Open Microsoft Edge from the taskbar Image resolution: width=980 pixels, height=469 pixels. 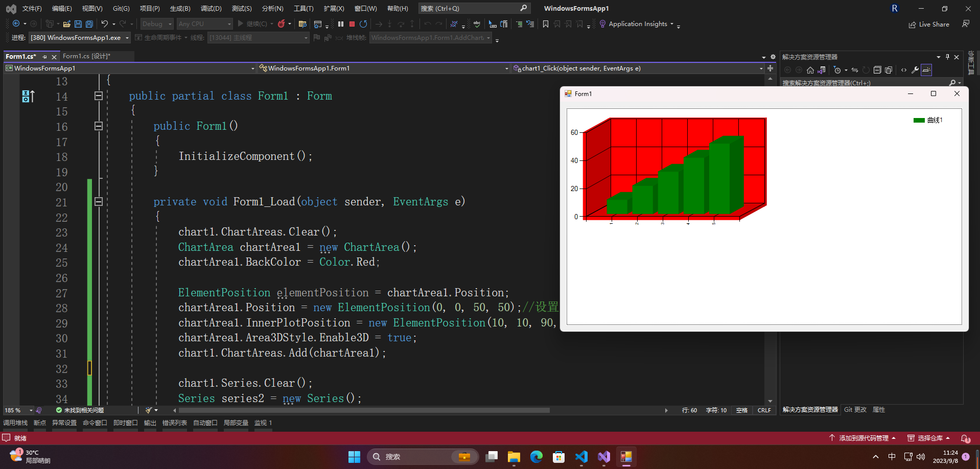point(536,457)
